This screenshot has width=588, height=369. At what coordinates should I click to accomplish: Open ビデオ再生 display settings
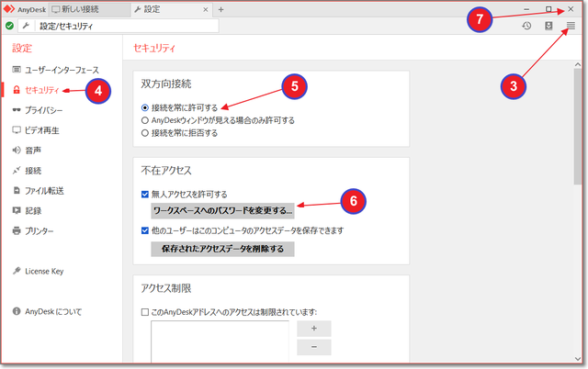click(x=42, y=130)
